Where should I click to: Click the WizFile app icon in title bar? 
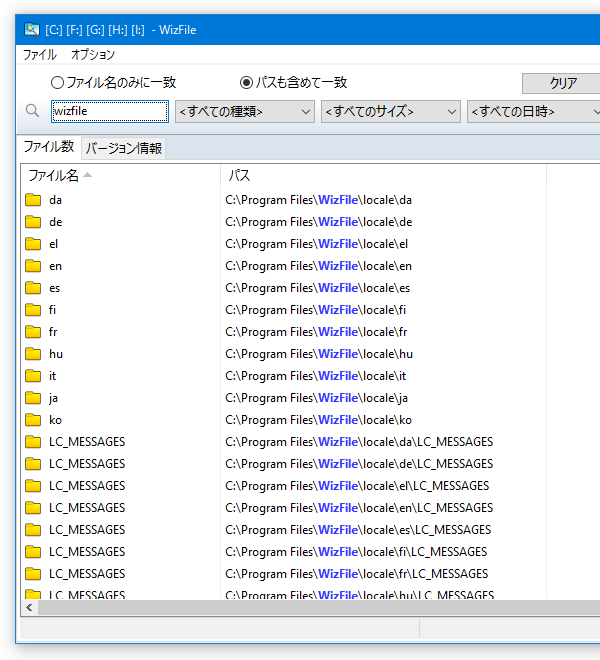coord(31,29)
